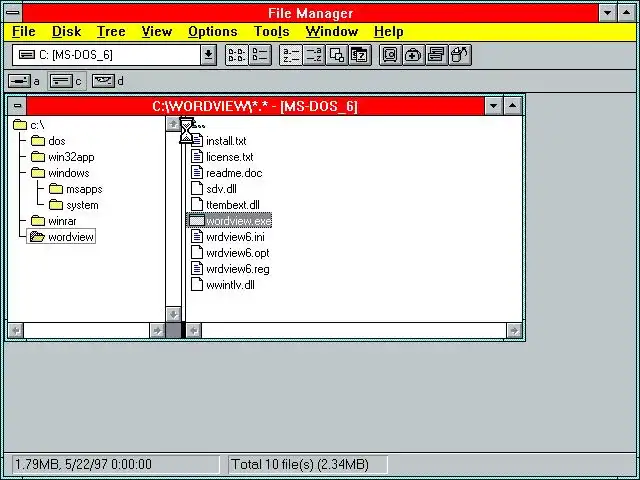
Task: Sort files by type (-.a -.z) icon
Action: [314, 55]
